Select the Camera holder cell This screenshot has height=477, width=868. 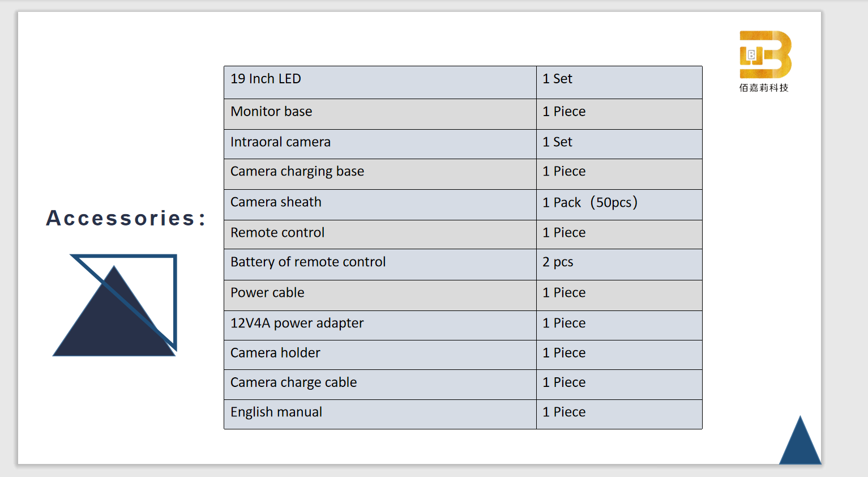point(380,355)
